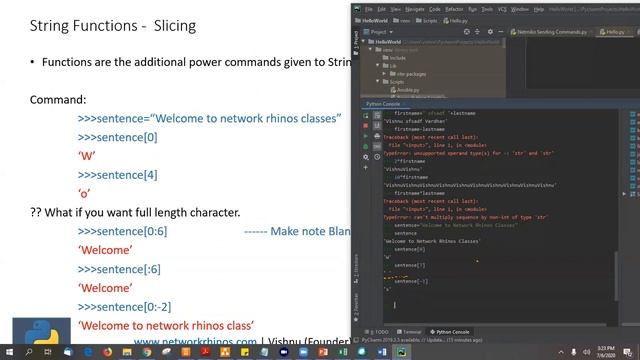Image resolution: width=640 pixels, height=360 pixels.
Task: Select the Python Console bottom tab
Action: coord(450,332)
